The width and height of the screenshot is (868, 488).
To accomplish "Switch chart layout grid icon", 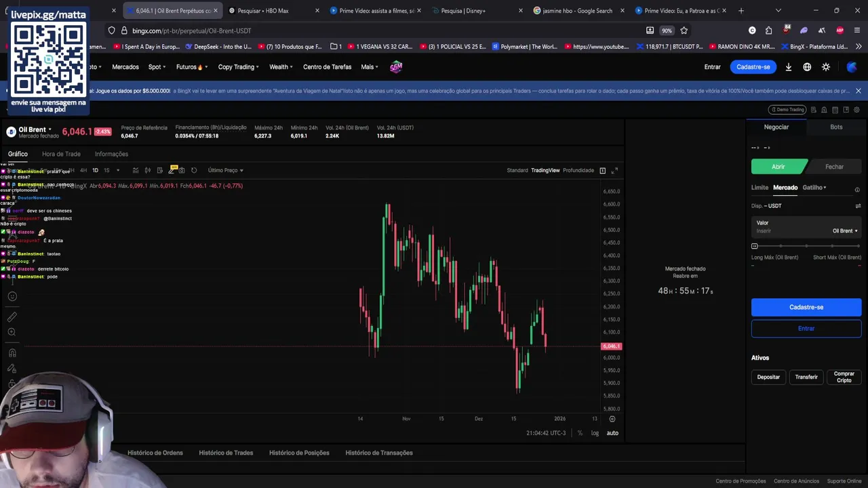I will click(x=602, y=170).
